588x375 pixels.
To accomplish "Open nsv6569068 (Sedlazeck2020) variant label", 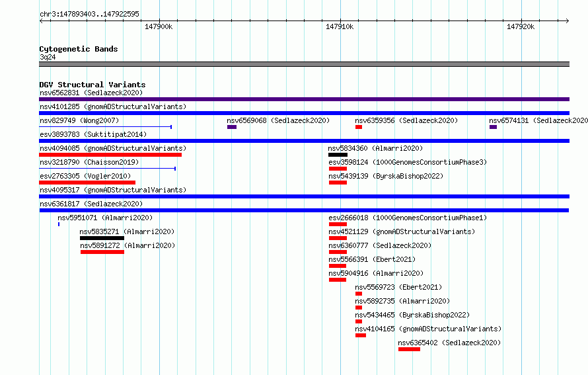I will pyautogui.click(x=278, y=120).
